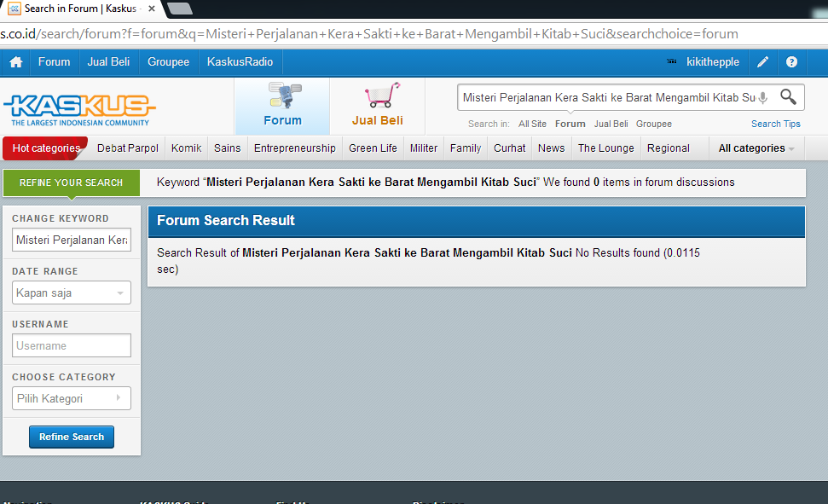
Task: Open help with the question mark icon
Action: [791, 61]
